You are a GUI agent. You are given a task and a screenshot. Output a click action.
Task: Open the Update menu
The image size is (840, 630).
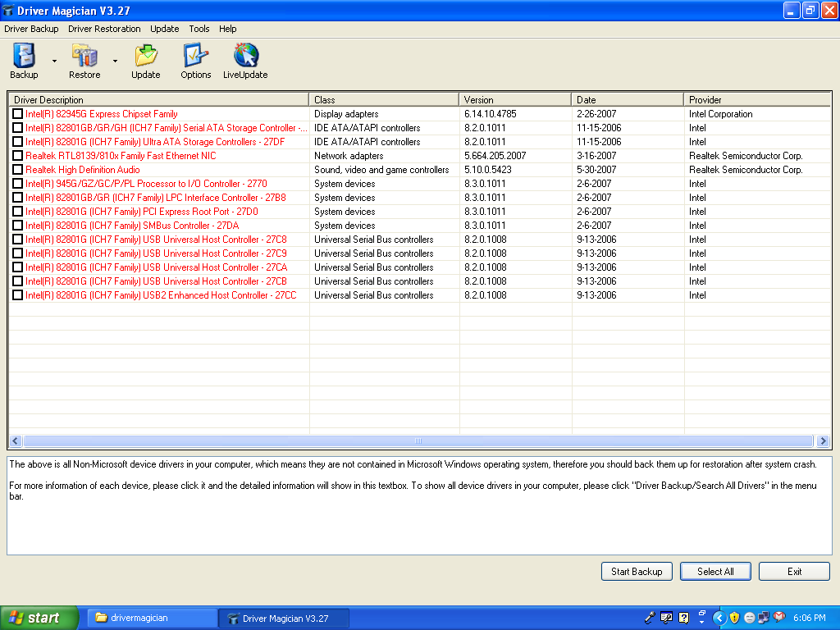point(164,29)
